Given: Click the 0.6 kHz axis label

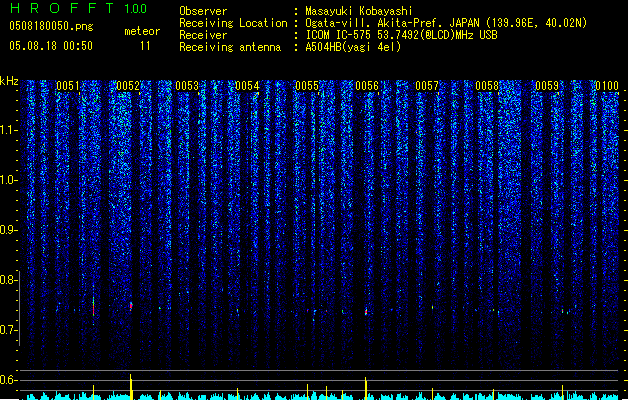Looking at the screenshot, I should [x=9, y=380].
